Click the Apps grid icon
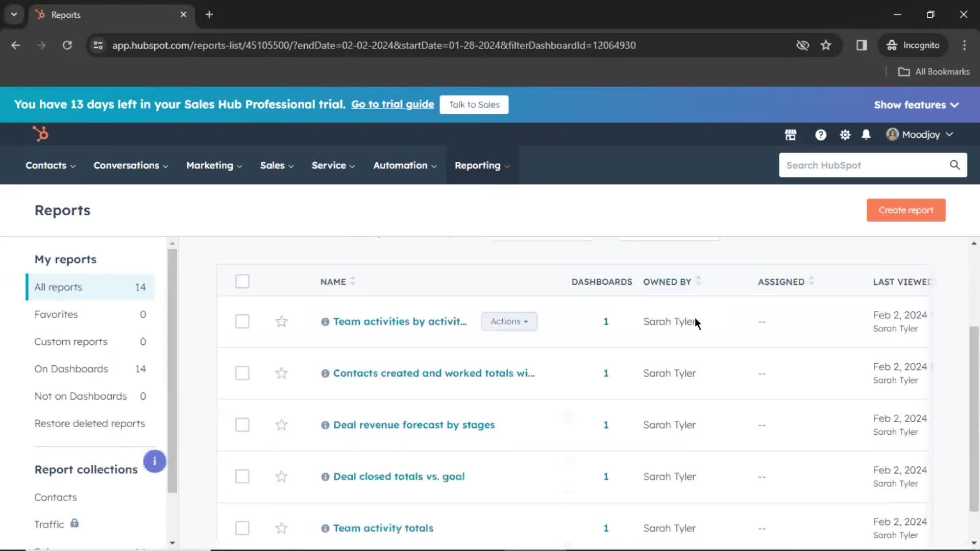This screenshot has height=551, width=980. tap(791, 134)
